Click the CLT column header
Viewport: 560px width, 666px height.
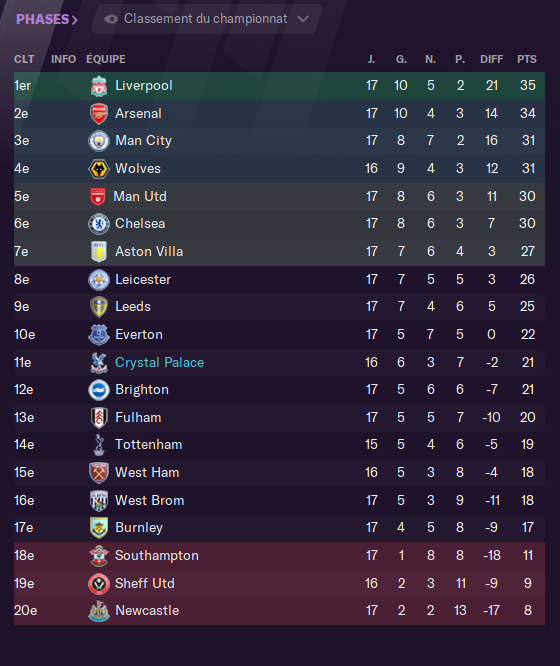coord(24,59)
